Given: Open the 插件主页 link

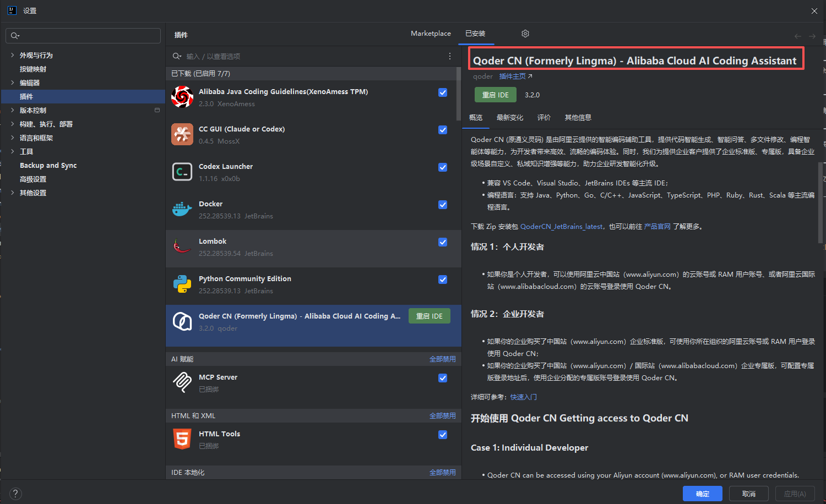Looking at the screenshot, I should pos(515,76).
